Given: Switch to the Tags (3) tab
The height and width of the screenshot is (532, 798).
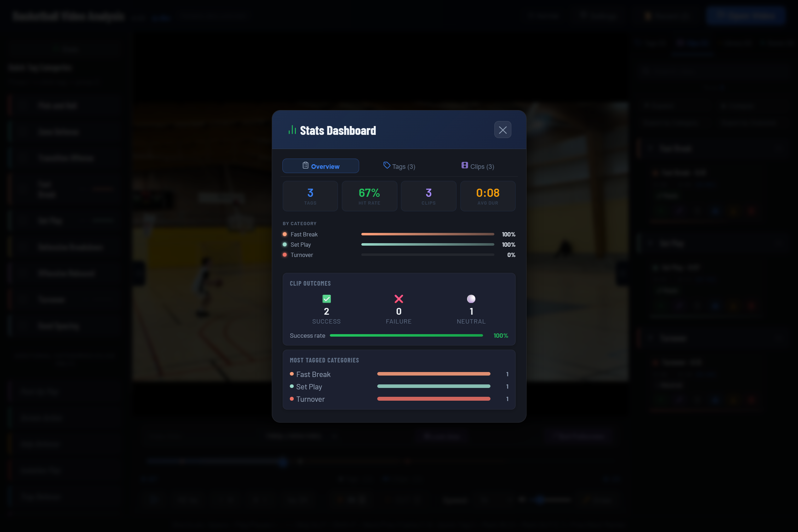Looking at the screenshot, I should [x=399, y=166].
